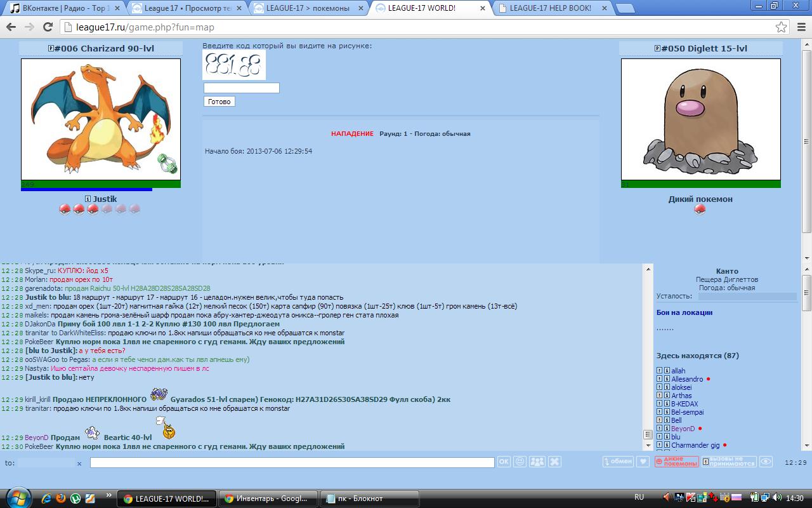Click the X clear icon beside smiley icons
This screenshot has height=508, width=812.
pyautogui.click(x=554, y=462)
